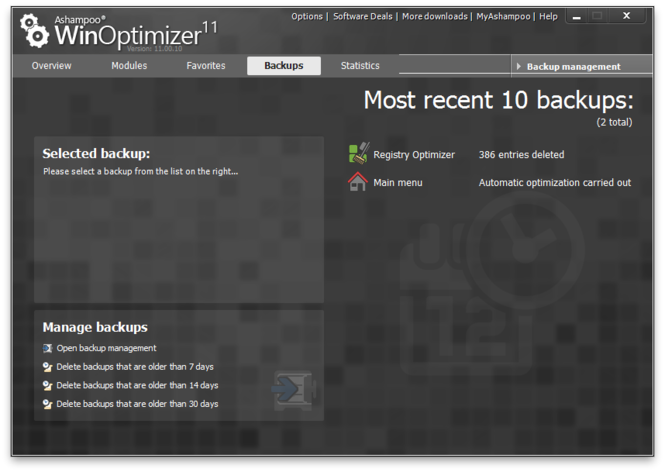Click the icon beside the 30 days delete option
The image size is (665, 472).
(48, 404)
